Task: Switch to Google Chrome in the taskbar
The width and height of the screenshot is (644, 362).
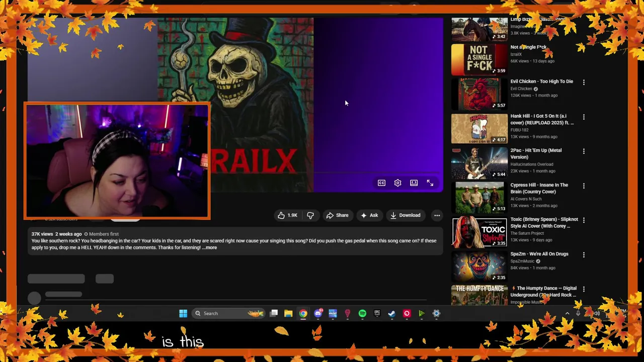Action: tap(303, 313)
